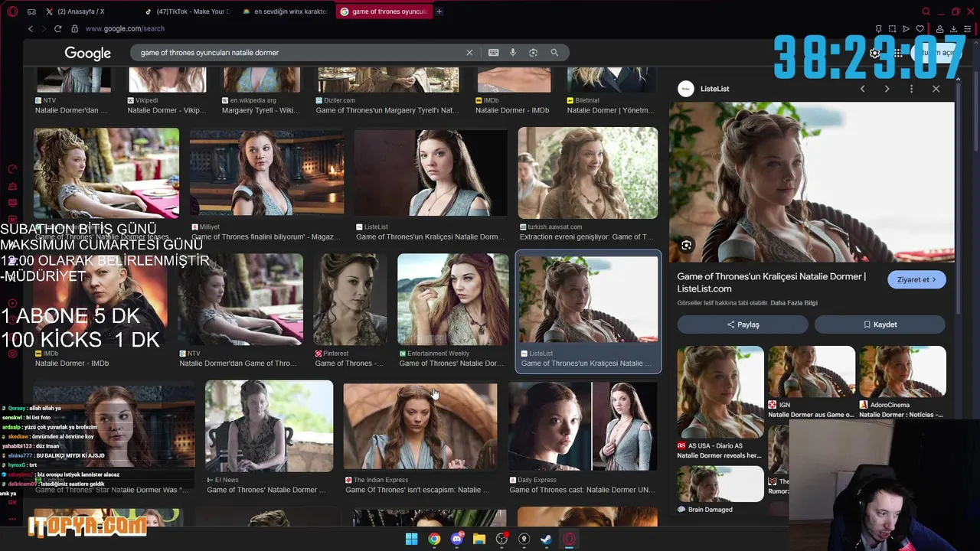The width and height of the screenshot is (980, 551).
Task: Open the AS USA - Diario AS related image
Action: pos(720,392)
